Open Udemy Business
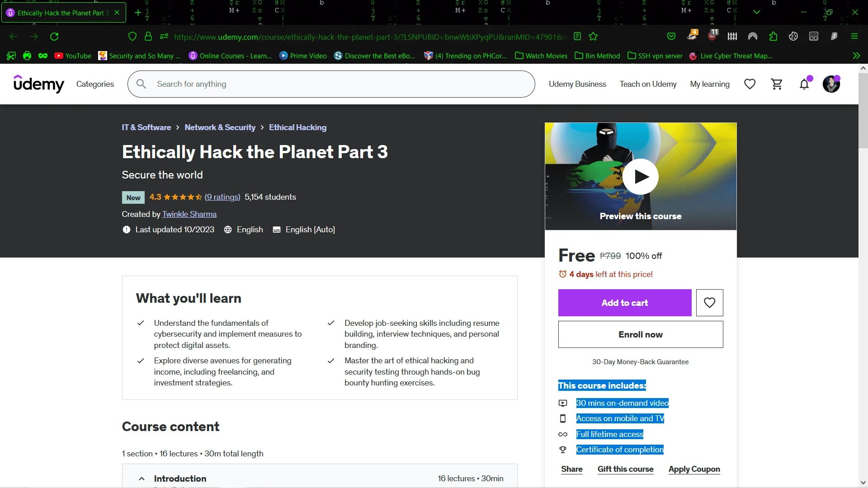868x488 pixels. point(577,84)
